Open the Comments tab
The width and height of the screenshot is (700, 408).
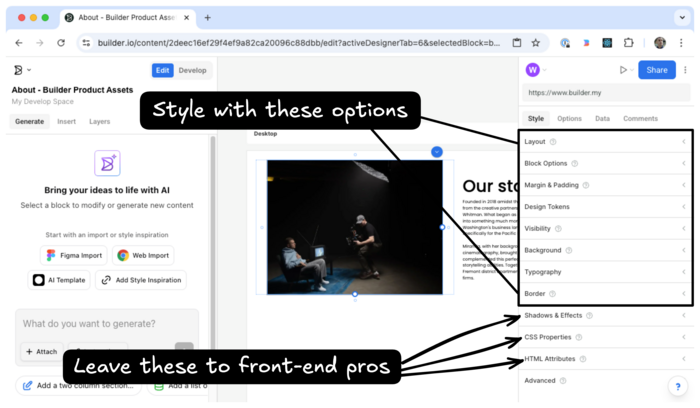click(x=640, y=119)
